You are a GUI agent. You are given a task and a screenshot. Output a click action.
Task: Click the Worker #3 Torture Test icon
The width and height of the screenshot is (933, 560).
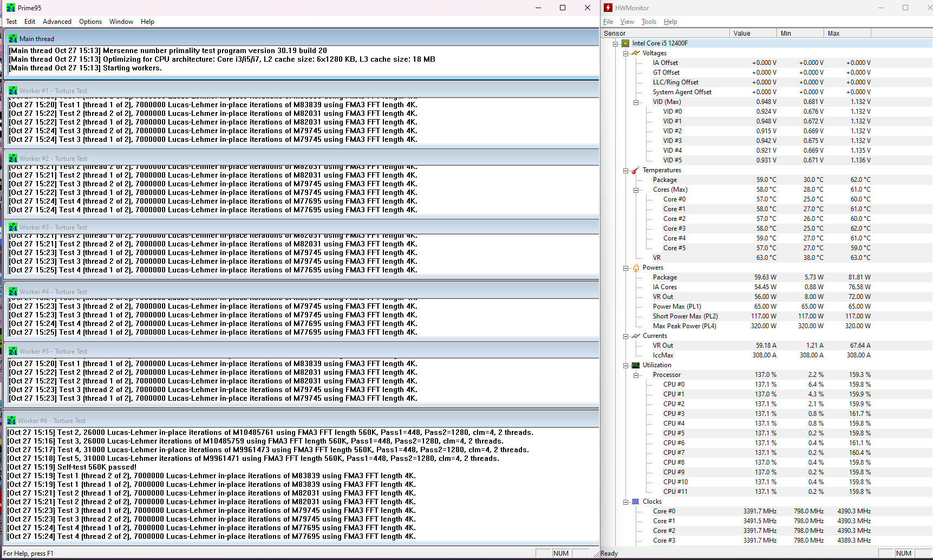12,227
